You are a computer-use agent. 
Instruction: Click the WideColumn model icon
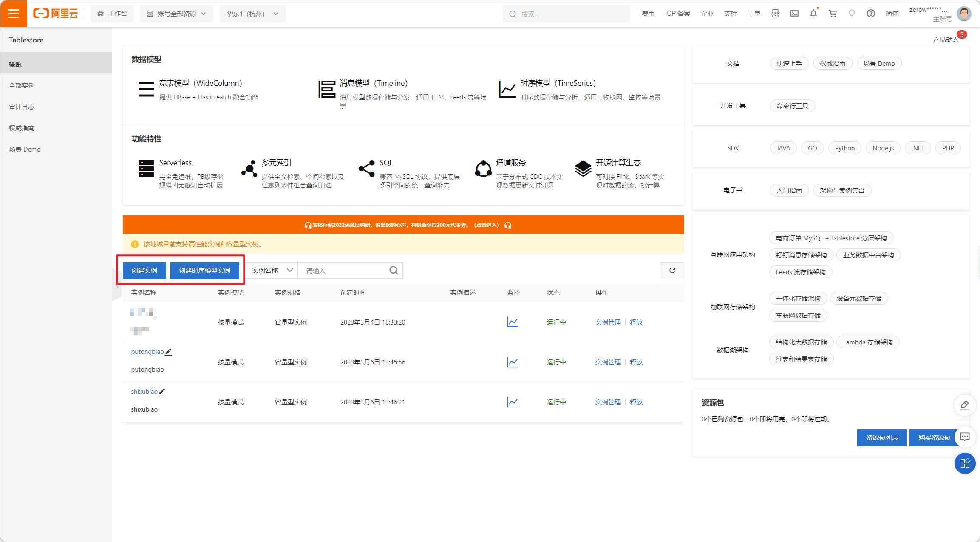point(146,89)
